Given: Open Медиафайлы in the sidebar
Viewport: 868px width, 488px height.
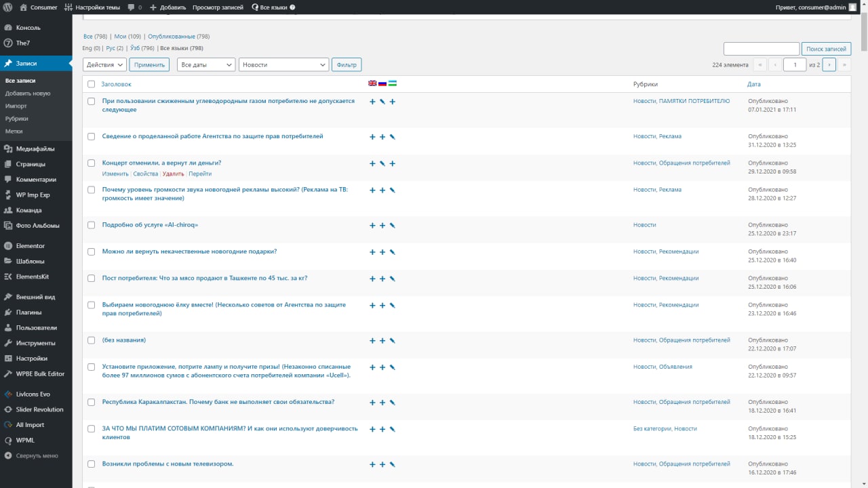Looking at the screenshot, I should pyautogui.click(x=36, y=148).
